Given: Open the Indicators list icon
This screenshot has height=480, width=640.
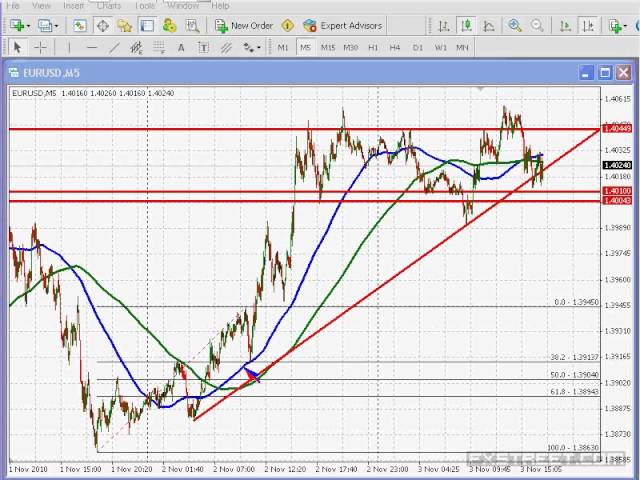Looking at the screenshot, I should [x=615, y=26].
